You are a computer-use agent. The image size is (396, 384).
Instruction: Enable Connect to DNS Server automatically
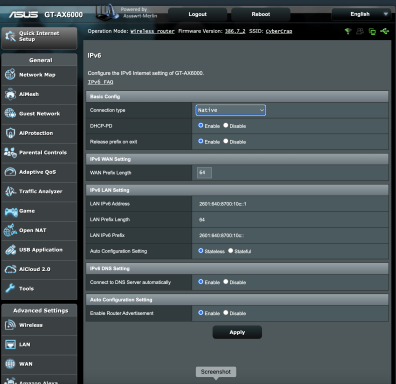[x=201, y=282]
